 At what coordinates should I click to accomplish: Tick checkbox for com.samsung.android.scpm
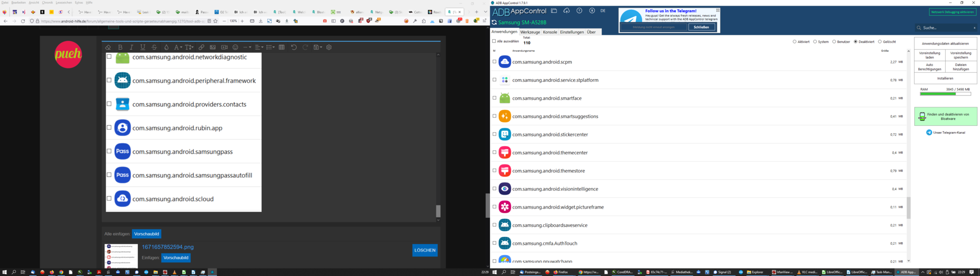(494, 62)
